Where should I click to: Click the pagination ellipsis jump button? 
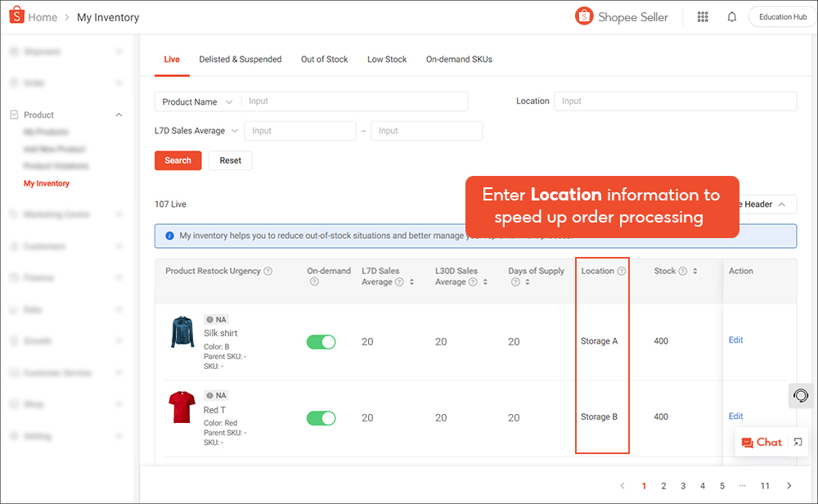click(743, 486)
